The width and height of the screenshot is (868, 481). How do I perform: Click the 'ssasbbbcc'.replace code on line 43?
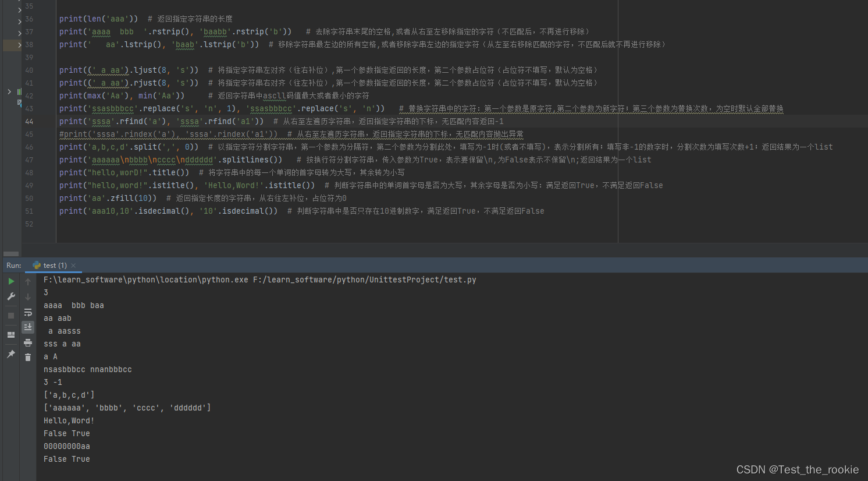tap(222, 109)
